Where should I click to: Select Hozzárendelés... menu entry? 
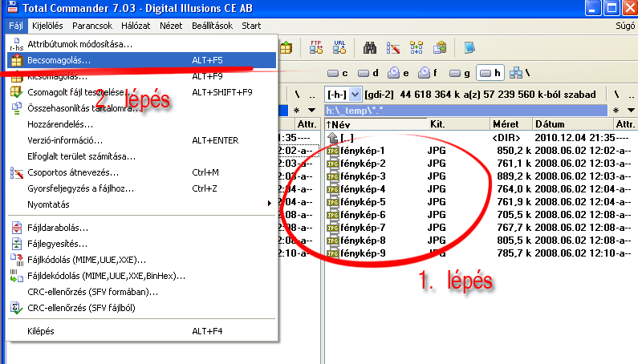click(141, 124)
